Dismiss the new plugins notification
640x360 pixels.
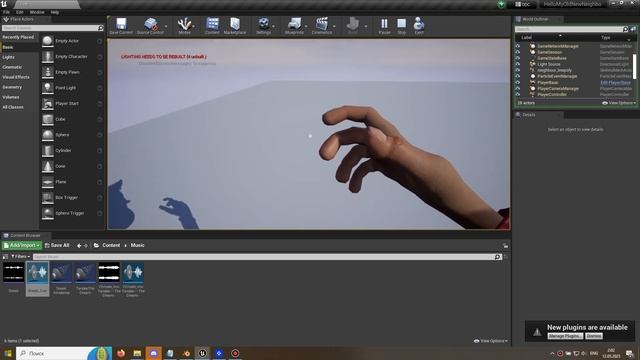click(594, 336)
